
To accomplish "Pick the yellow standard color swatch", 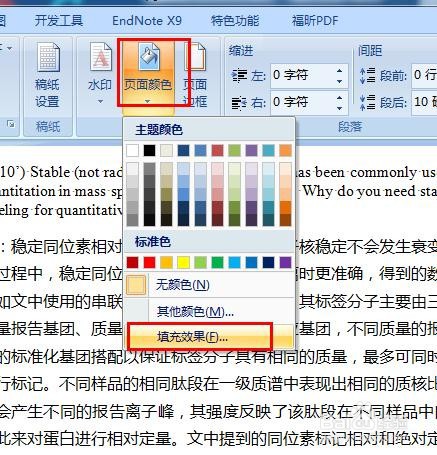I will [184, 262].
